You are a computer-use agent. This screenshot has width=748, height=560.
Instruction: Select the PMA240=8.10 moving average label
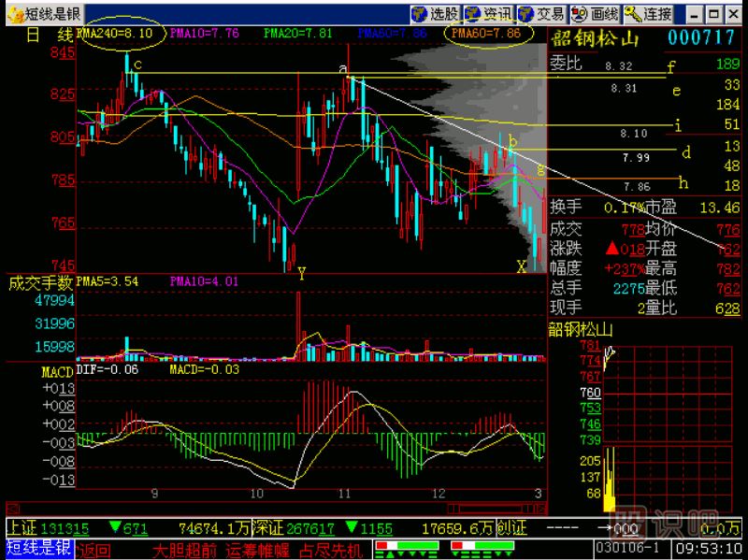[114, 33]
